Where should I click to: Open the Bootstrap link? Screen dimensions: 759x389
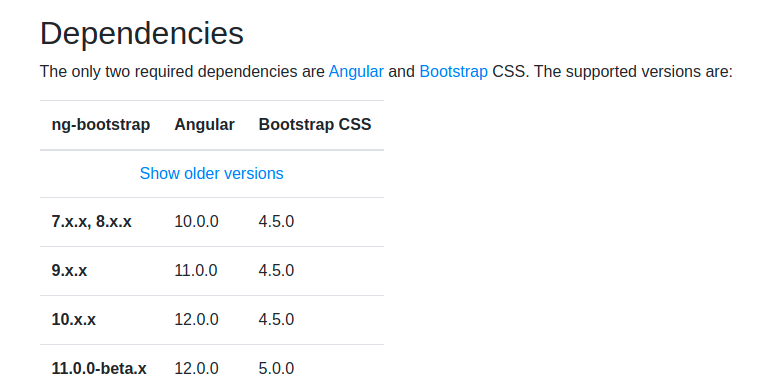click(453, 72)
